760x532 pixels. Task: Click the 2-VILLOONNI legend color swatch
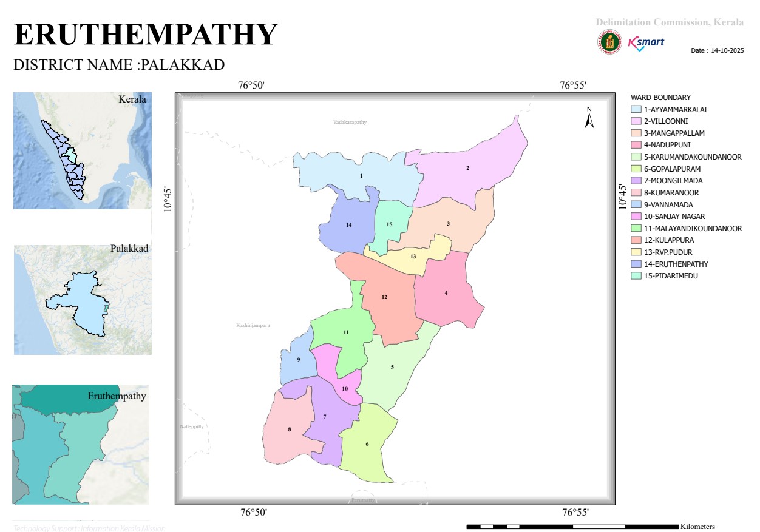tap(636, 121)
